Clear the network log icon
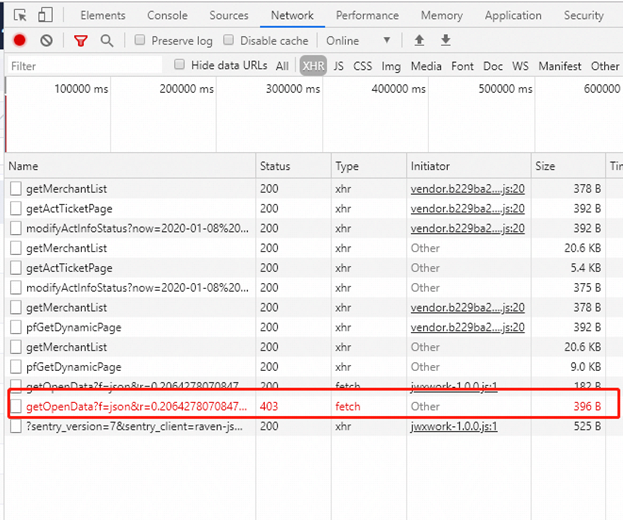Image resolution: width=623 pixels, height=520 pixels. (46, 40)
